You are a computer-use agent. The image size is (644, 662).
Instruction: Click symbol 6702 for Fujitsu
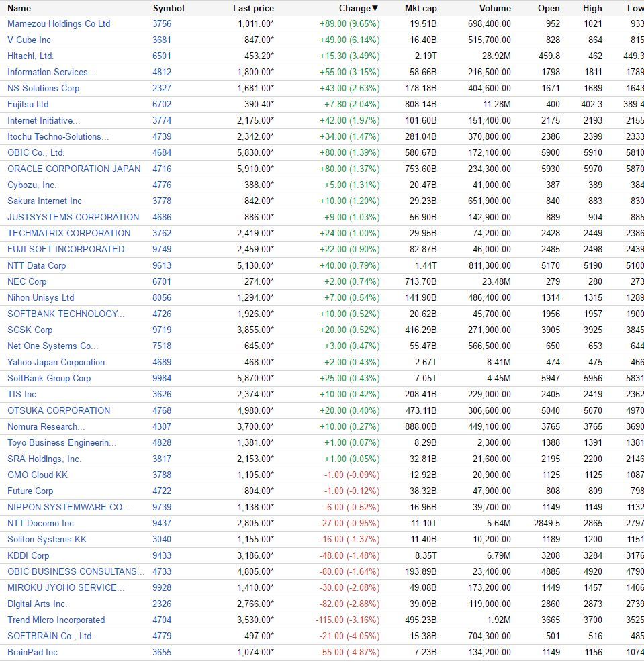click(x=162, y=104)
